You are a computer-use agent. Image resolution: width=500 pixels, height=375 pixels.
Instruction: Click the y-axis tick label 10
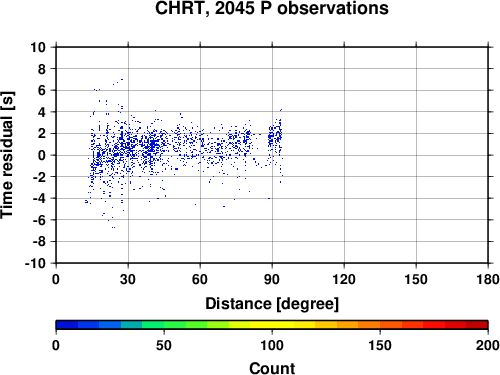(x=38, y=47)
